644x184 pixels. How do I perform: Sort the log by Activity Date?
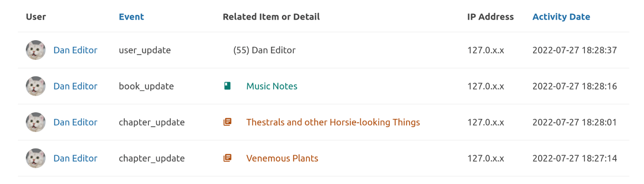[561, 17]
